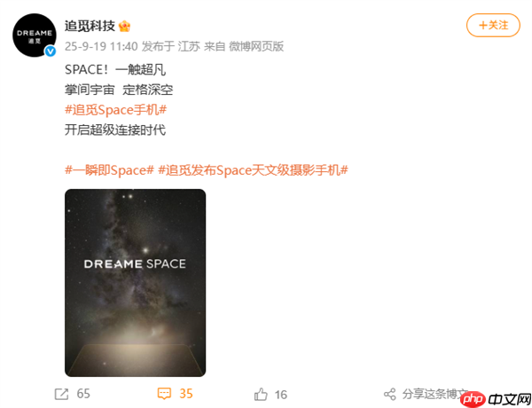532x408 pixels.
Task: Open hashtag #一瞬即Space#
Action: [109, 169]
